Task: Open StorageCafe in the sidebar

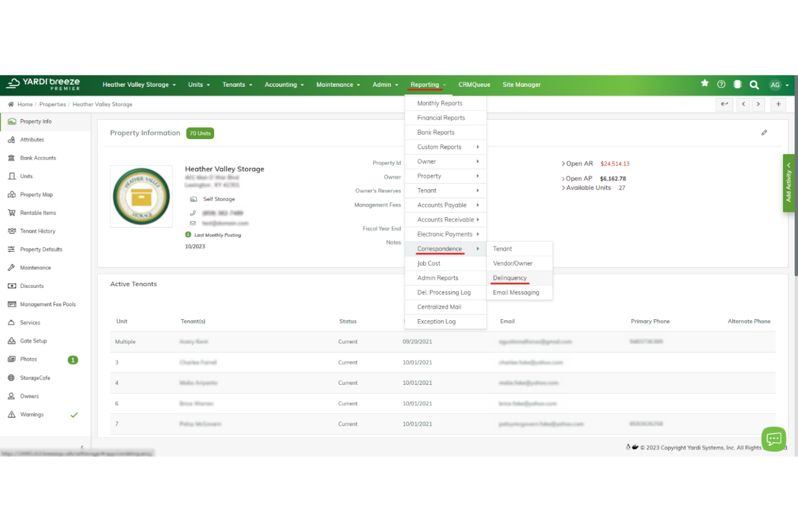Action: point(35,378)
